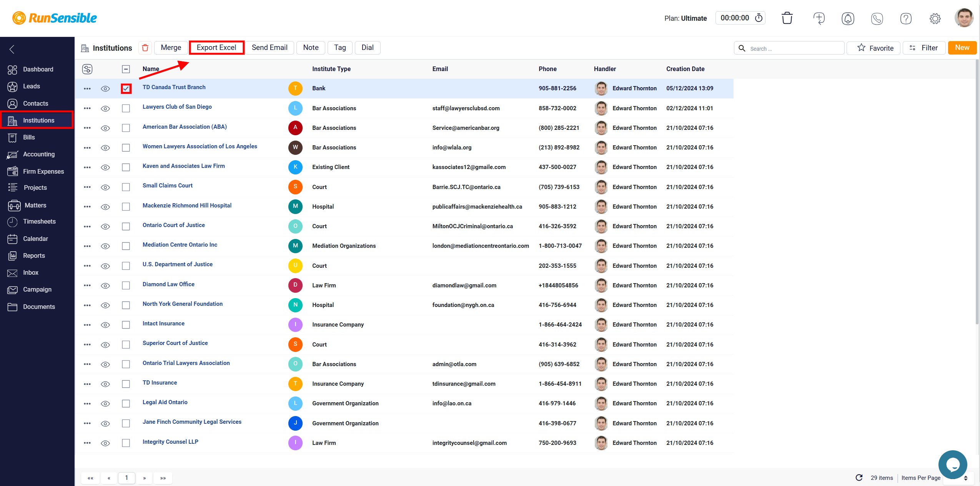Open the three-dot menu for Women Lawyers Association

pyautogui.click(x=87, y=148)
